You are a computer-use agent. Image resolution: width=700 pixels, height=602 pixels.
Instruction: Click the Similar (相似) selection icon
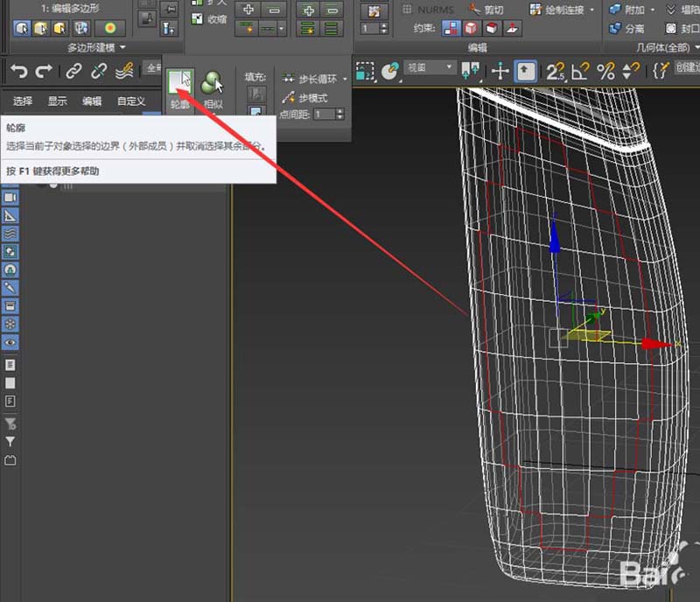point(213,84)
